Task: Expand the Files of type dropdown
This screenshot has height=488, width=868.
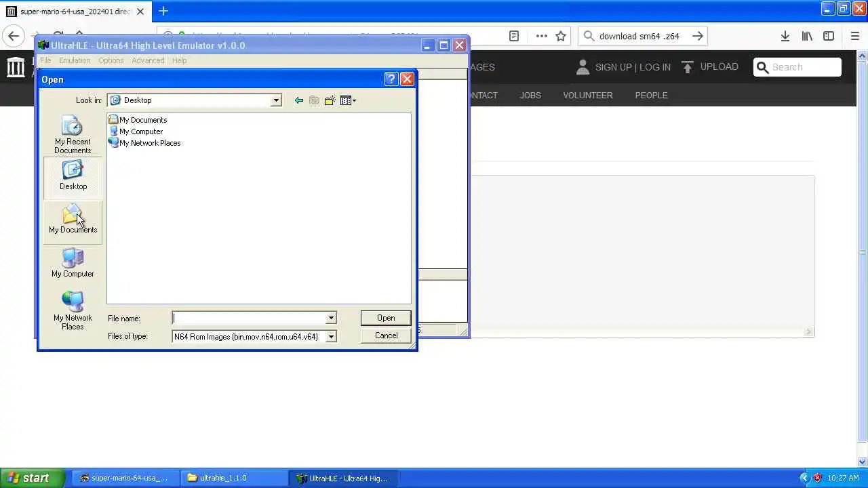Action: (x=331, y=336)
